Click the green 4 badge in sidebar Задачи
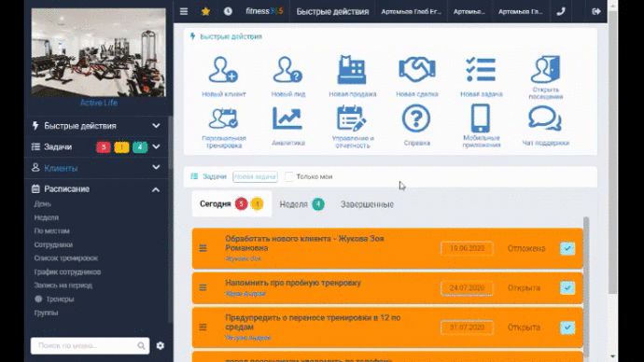 click(x=140, y=146)
